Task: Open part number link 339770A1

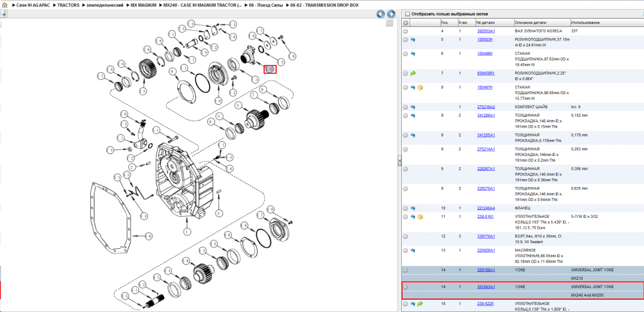Action: point(486,237)
